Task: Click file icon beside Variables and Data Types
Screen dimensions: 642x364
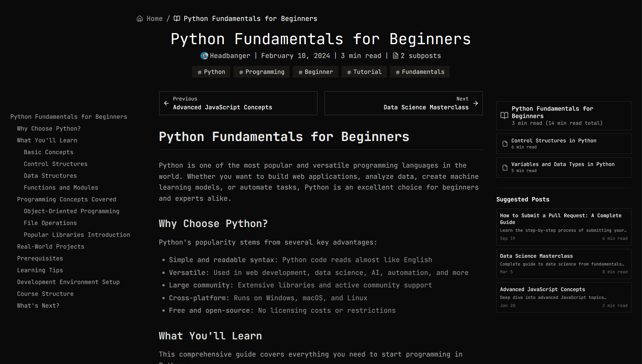Action: pyautogui.click(x=505, y=168)
